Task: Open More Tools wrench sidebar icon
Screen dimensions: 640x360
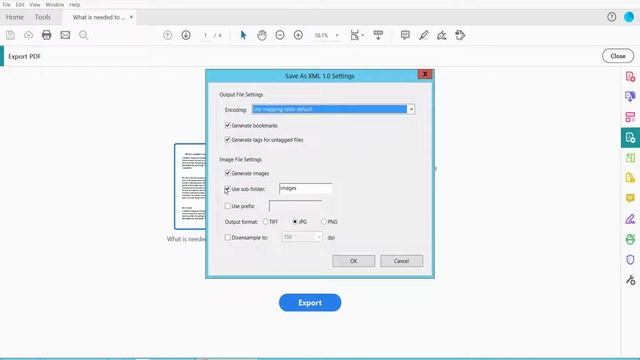Action: point(630,280)
